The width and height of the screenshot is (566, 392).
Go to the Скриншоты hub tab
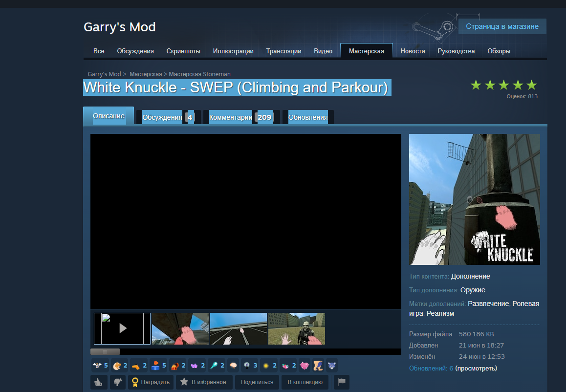point(183,51)
